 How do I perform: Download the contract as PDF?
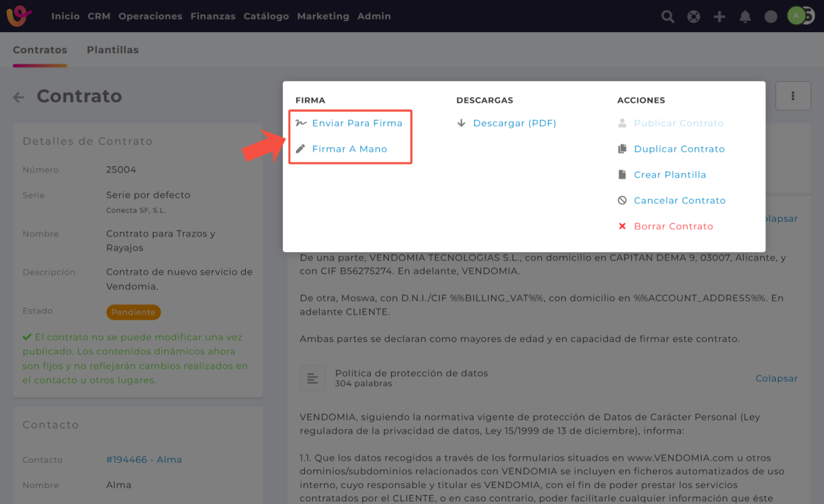point(514,124)
